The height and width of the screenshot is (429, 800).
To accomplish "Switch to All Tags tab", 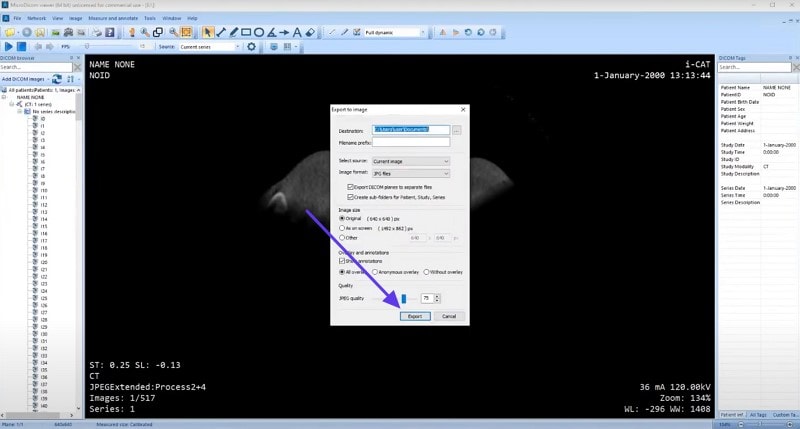I will 758,415.
